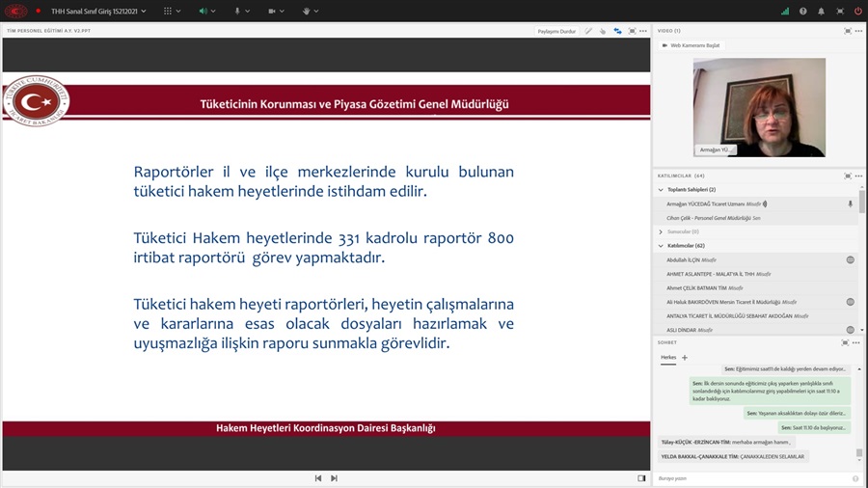Open webcam options dropdown arrow
This screenshot has width=868, height=488.
point(282,11)
